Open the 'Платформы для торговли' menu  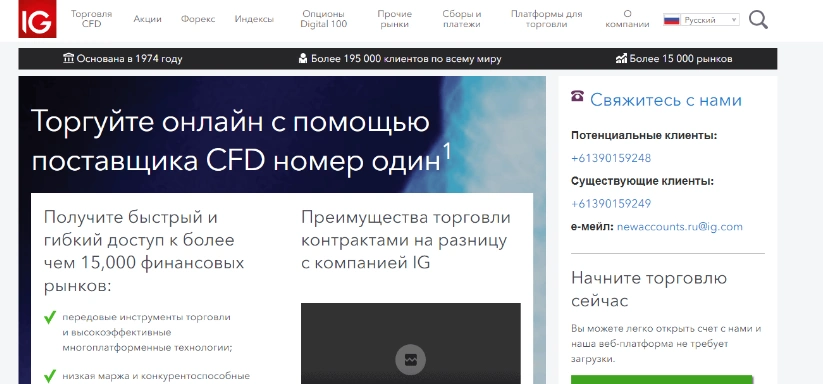pos(546,19)
